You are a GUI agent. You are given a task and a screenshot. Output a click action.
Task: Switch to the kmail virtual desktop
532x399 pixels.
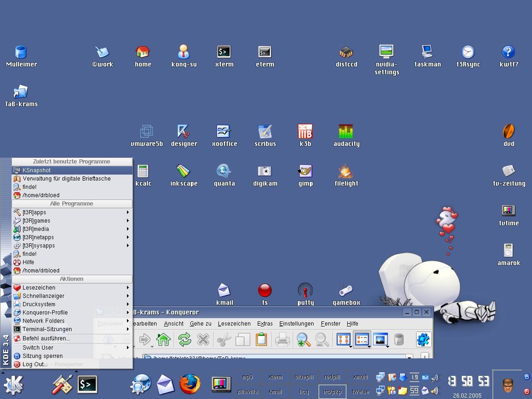tap(275, 392)
